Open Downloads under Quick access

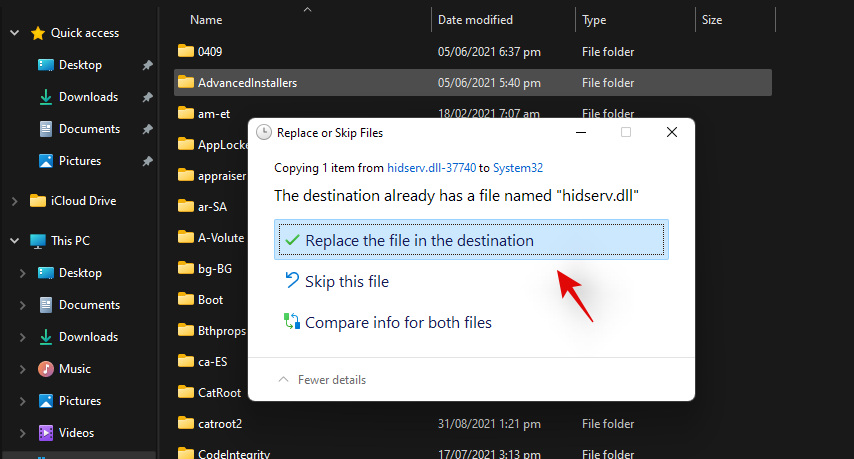point(88,97)
